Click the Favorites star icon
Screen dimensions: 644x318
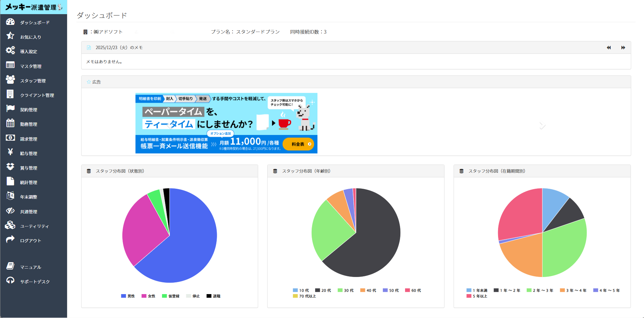click(10, 36)
